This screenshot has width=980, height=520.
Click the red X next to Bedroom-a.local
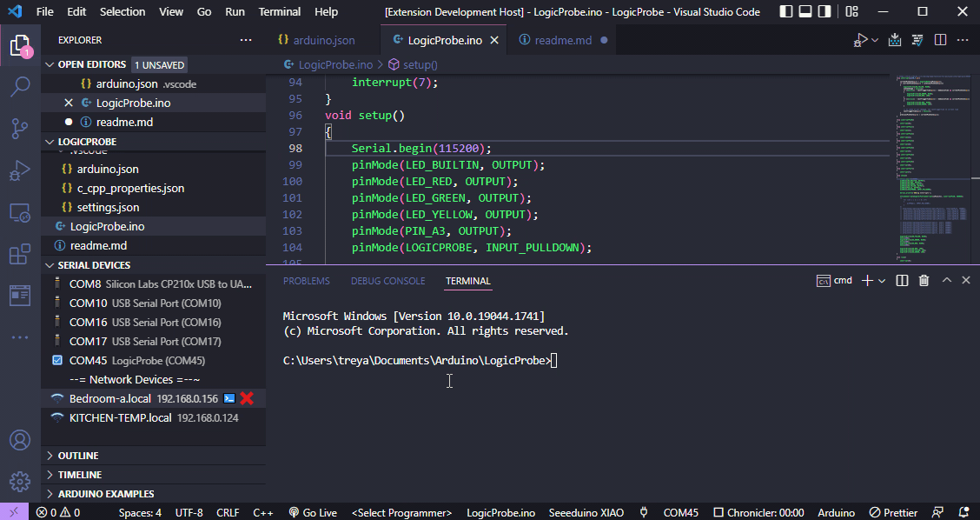coord(247,398)
